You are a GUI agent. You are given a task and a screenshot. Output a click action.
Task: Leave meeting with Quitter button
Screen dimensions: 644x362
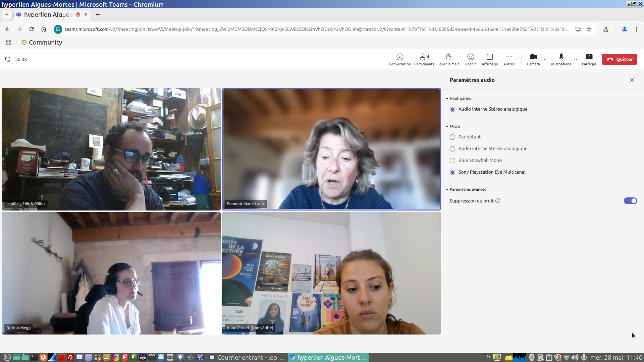[619, 59]
